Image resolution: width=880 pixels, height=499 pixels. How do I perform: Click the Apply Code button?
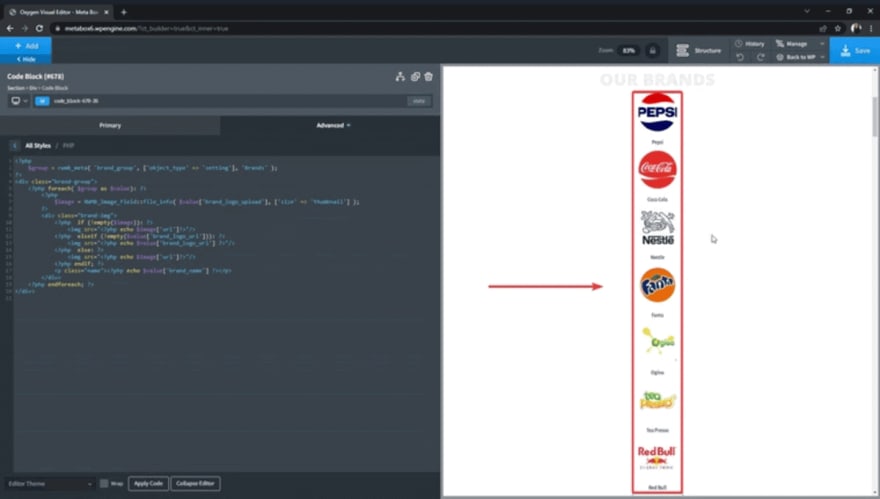[148, 483]
